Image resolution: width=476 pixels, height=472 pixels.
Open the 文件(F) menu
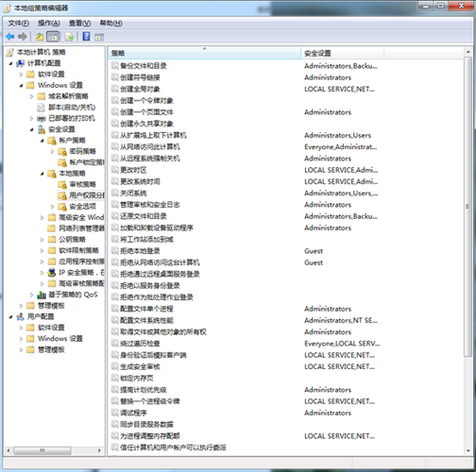[x=19, y=24]
